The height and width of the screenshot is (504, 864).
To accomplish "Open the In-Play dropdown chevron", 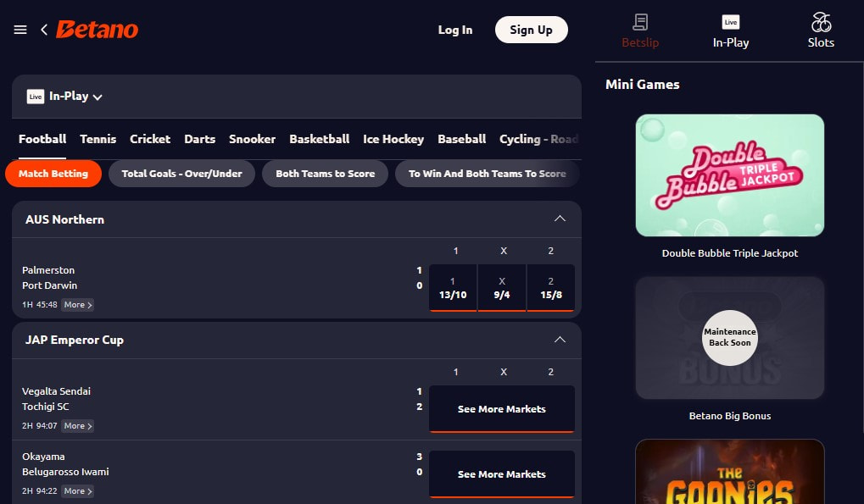I will pos(98,97).
